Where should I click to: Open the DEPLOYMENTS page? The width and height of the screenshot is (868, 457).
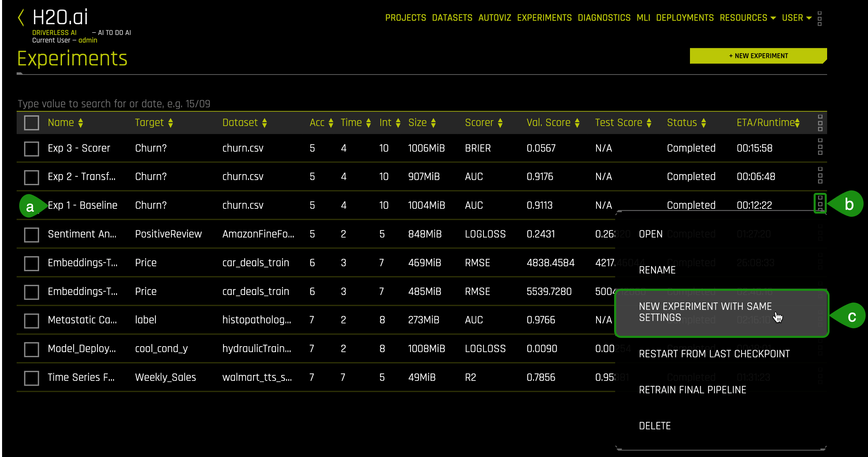685,18
